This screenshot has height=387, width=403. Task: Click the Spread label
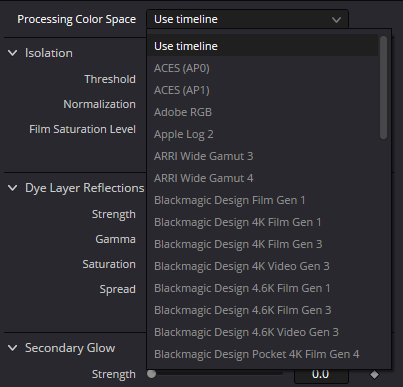point(117,289)
